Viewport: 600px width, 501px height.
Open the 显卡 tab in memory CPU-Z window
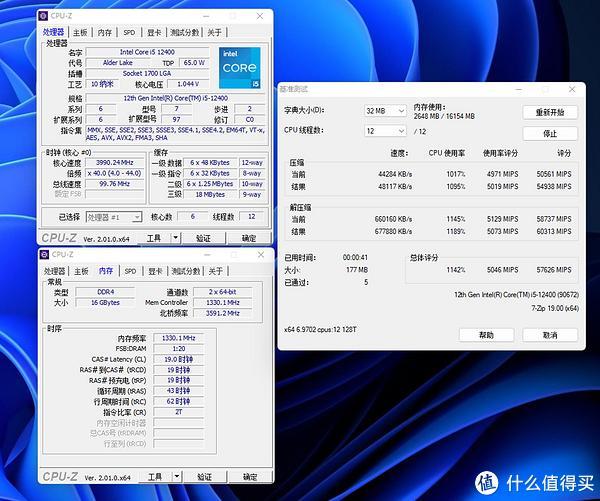(154, 271)
